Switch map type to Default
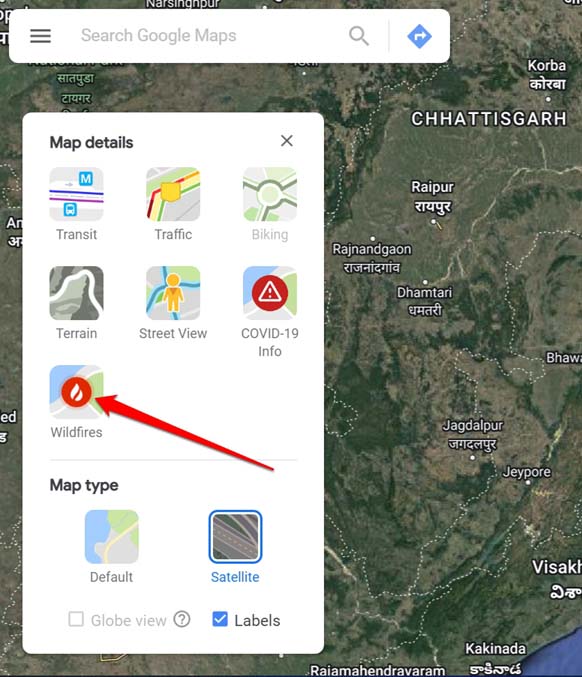The image size is (582, 677). pos(111,537)
